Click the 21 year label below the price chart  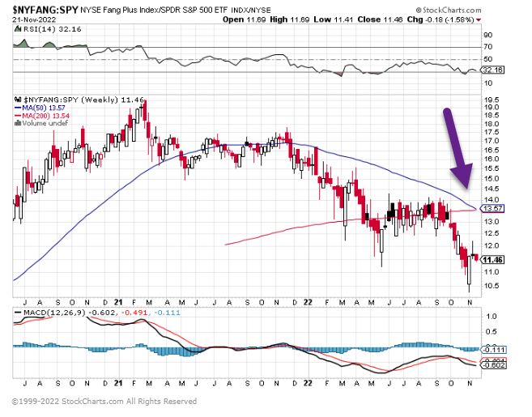pyautogui.click(x=118, y=302)
